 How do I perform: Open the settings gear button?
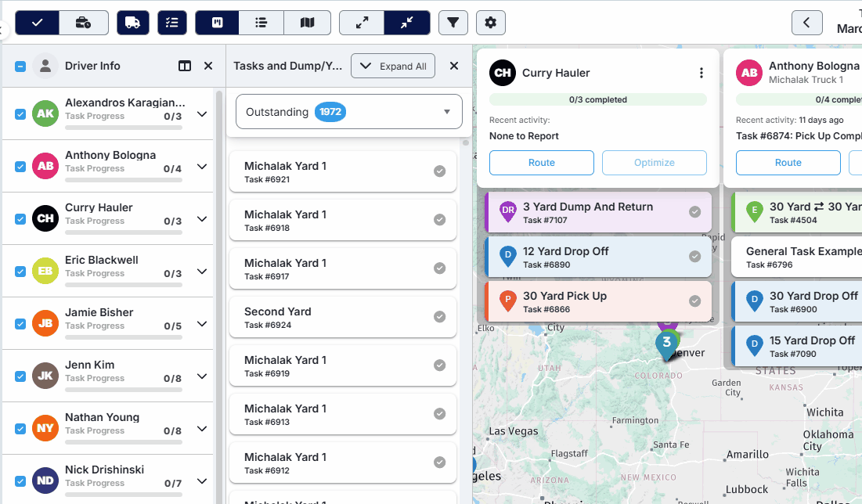(x=490, y=23)
